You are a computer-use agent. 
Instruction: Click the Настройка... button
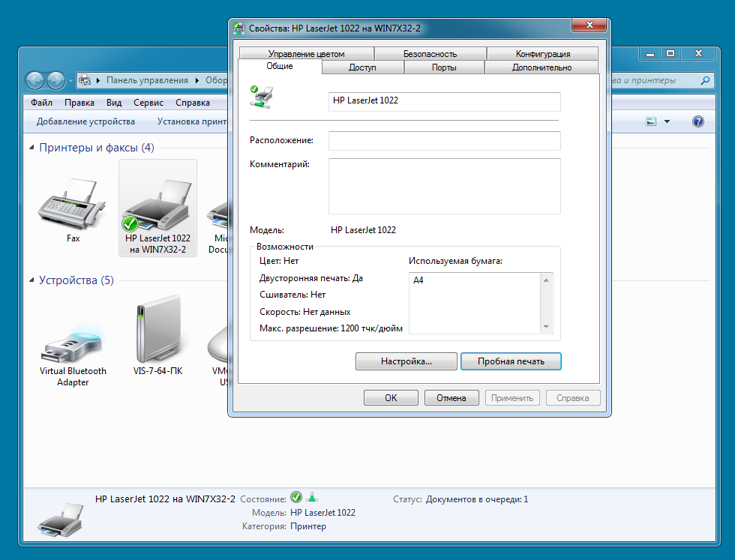[x=406, y=361]
